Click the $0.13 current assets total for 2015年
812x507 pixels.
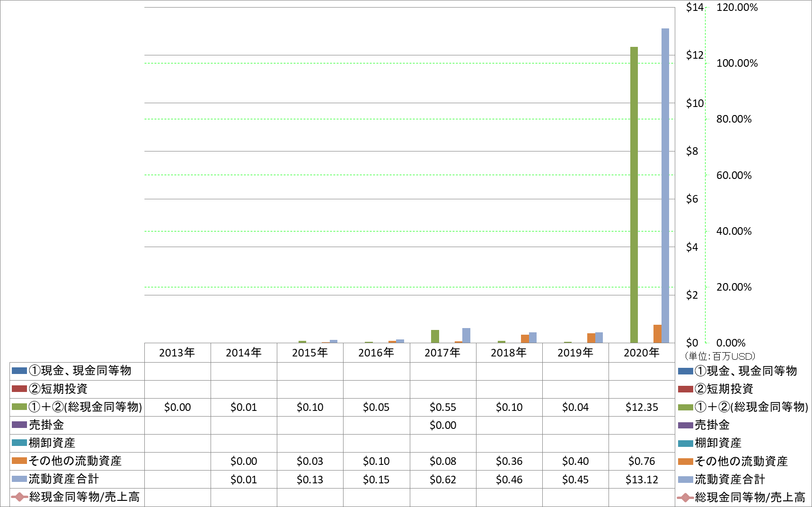coord(310,480)
